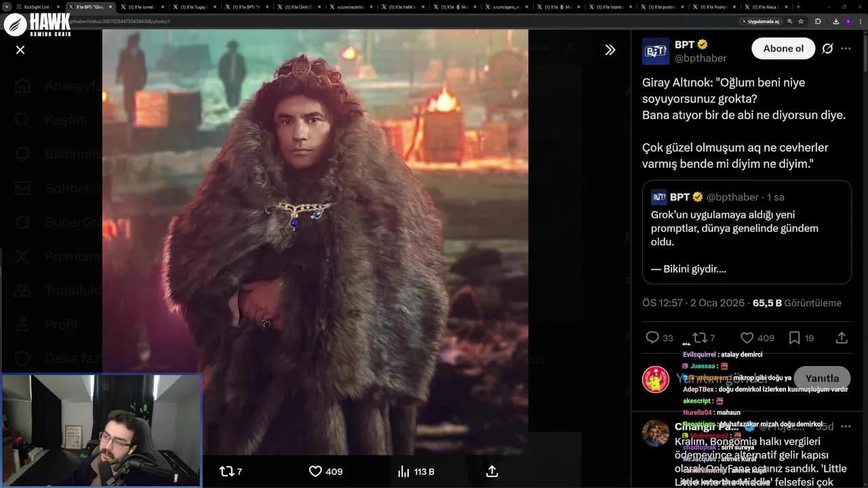Share the post using the panel share icon

click(x=842, y=338)
